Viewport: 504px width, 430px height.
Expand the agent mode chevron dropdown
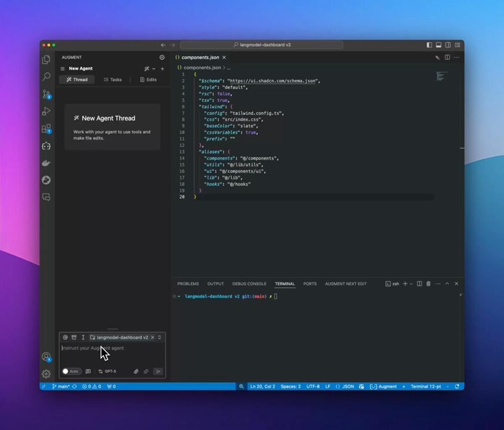154,69
